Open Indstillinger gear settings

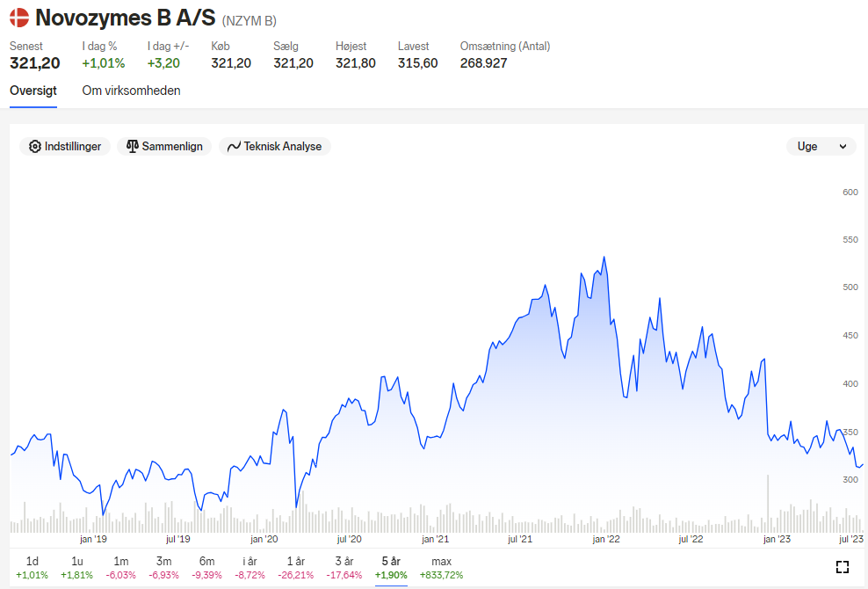(x=65, y=146)
